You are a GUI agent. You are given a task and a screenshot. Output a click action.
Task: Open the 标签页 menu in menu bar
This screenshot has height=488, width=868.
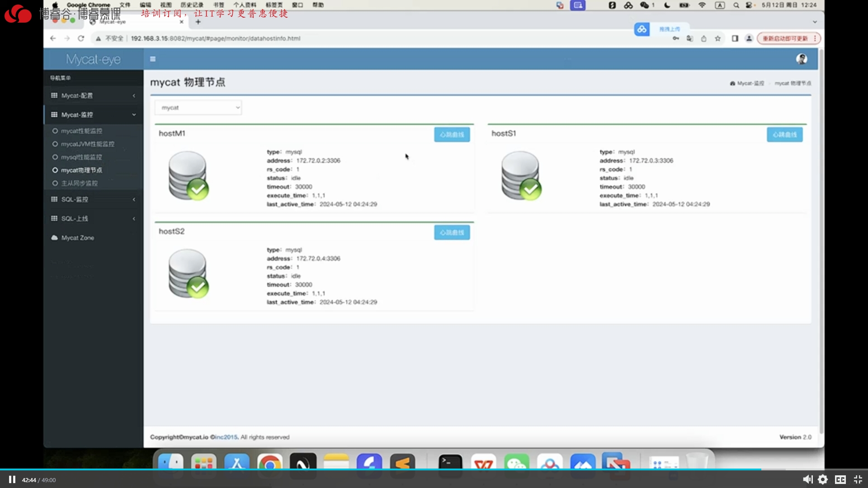pos(274,5)
